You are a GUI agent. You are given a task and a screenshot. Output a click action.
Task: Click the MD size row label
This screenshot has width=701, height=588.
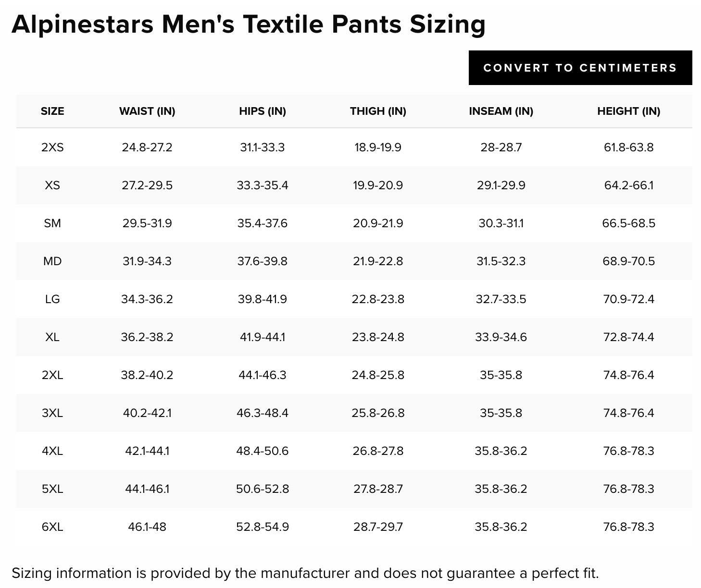[x=52, y=261]
